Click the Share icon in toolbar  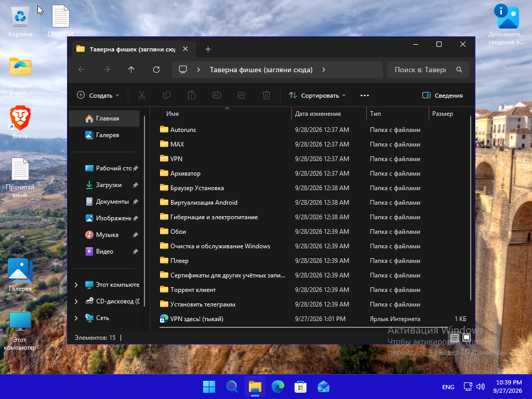pyautogui.click(x=242, y=96)
